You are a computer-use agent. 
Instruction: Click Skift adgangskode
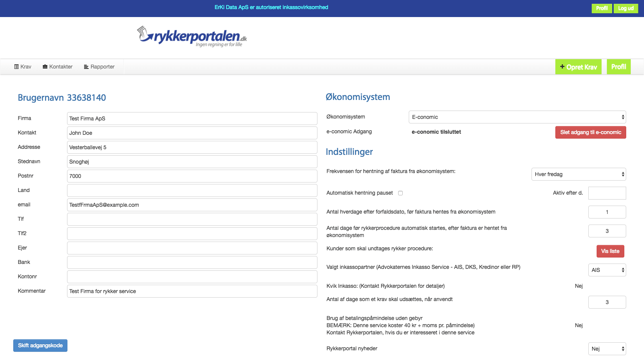click(40, 345)
